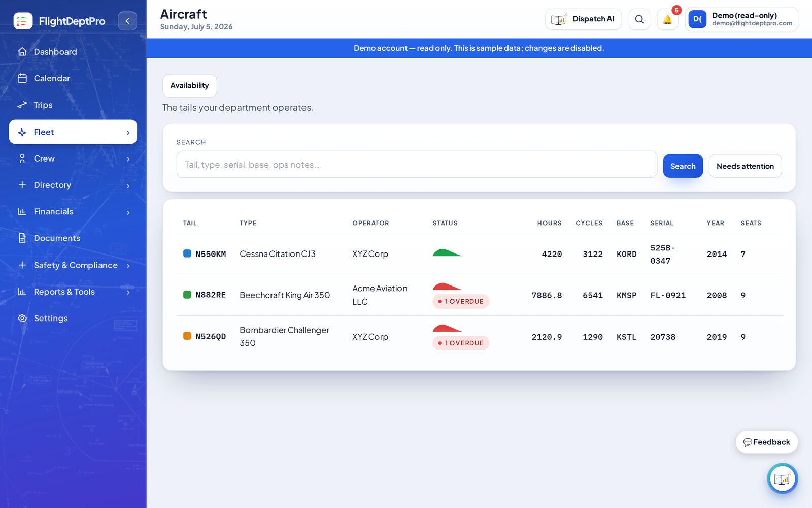The height and width of the screenshot is (508, 812).
Task: Click the HOURS column header
Action: point(550,223)
